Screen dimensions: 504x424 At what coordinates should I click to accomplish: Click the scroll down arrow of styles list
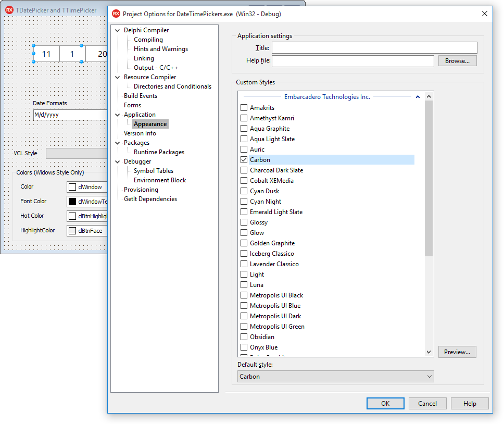429,352
